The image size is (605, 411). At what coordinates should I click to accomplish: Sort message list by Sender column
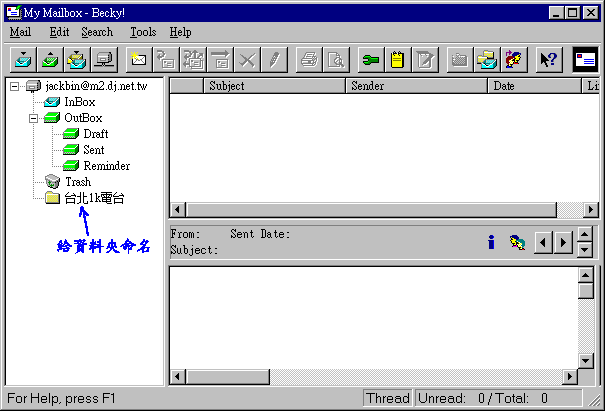coord(417,86)
